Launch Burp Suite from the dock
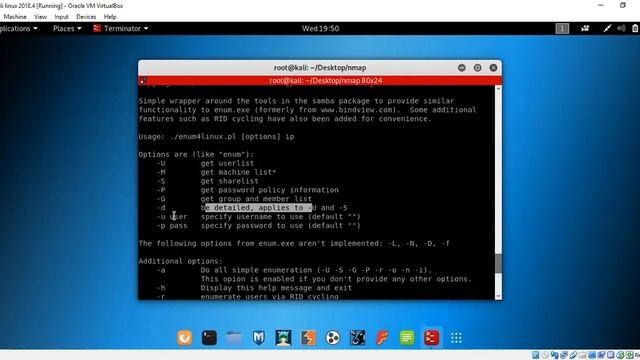The image size is (640, 360). point(308,338)
